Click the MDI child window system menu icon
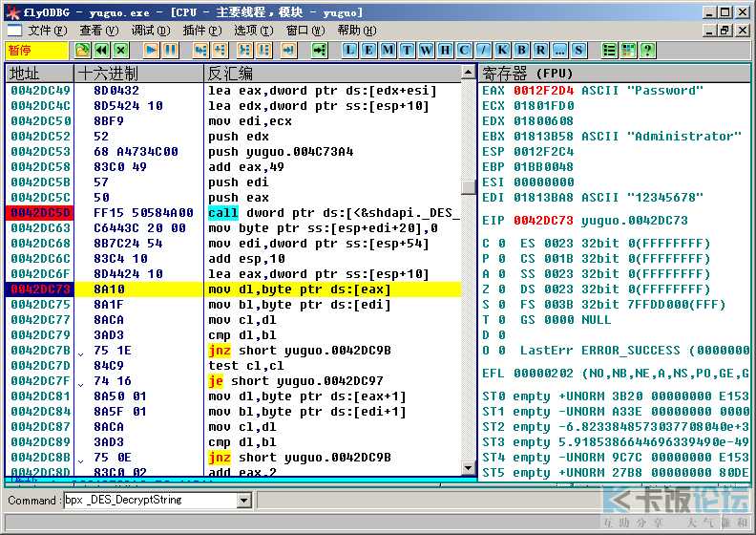Image resolution: width=756 pixels, height=535 pixels. (14, 31)
